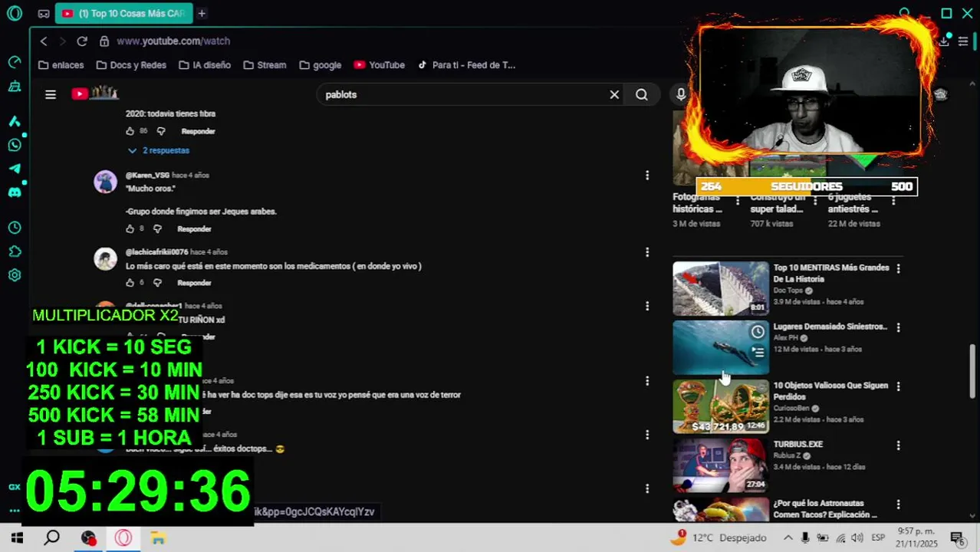The image size is (980, 552).
Task: Open Windows taskbar search
Action: pos(51,538)
